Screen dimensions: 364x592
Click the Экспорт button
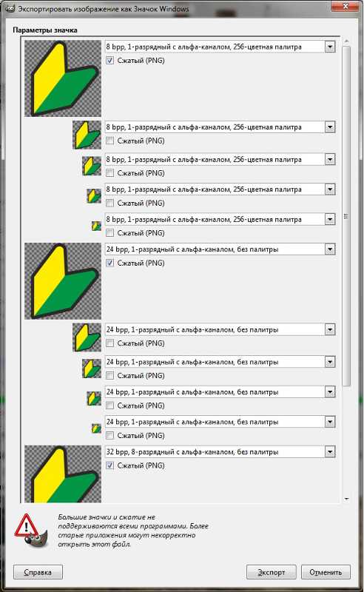click(271, 572)
